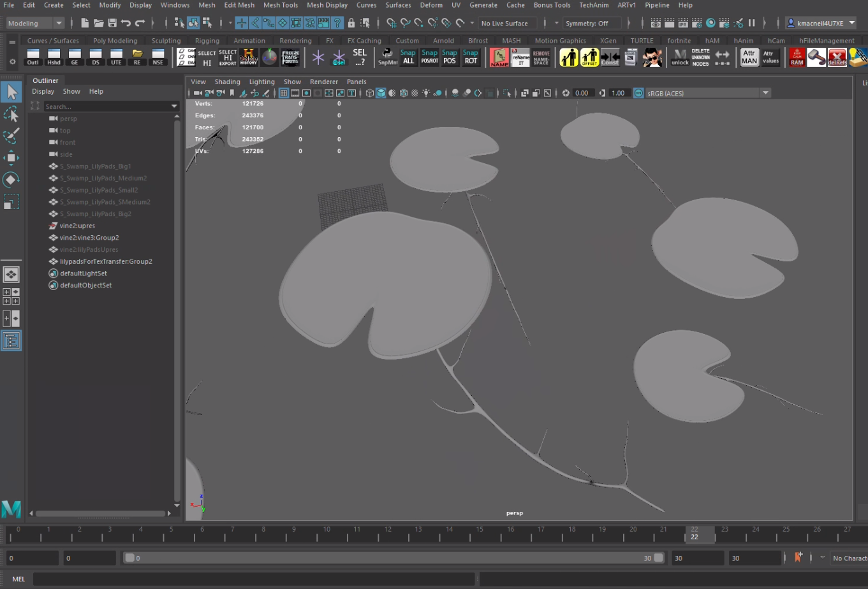Select S_Swamp_LilyPads_Big1 in the Outliner
This screenshot has width=868, height=589.
point(95,166)
